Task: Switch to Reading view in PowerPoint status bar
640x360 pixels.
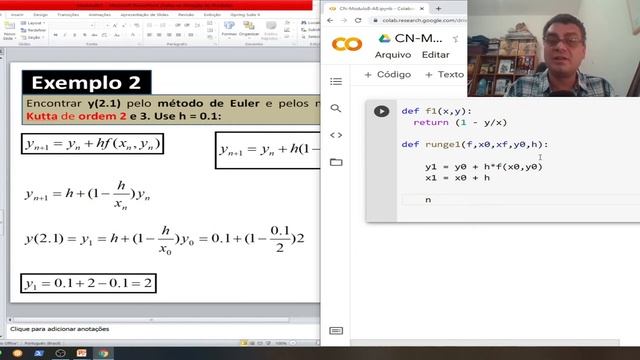Action: coord(260,343)
